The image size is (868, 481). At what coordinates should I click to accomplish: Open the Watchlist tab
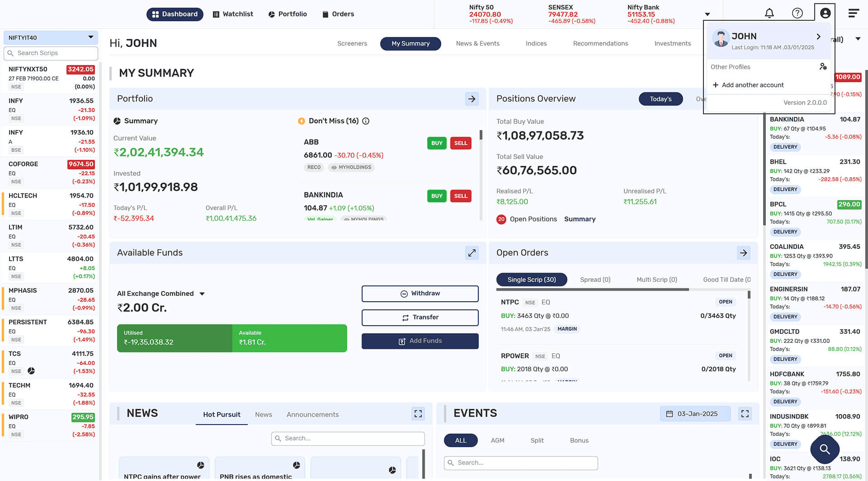[x=233, y=14]
